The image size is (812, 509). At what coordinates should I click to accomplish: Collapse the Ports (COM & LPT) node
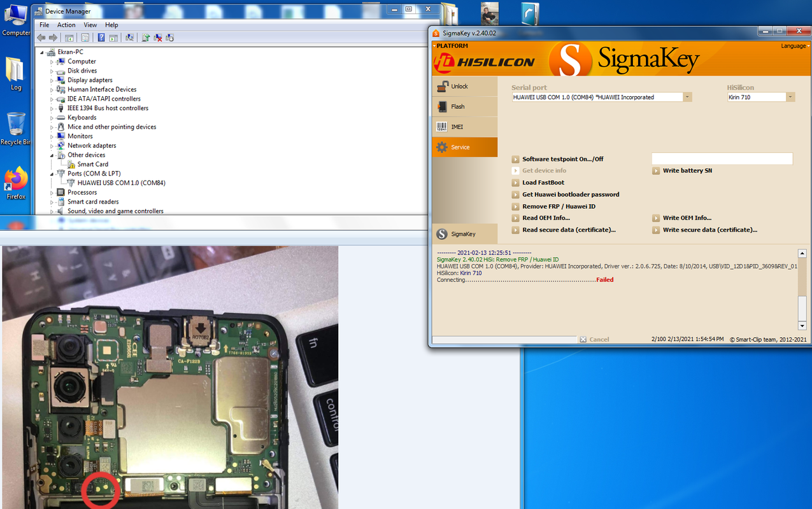click(x=52, y=174)
